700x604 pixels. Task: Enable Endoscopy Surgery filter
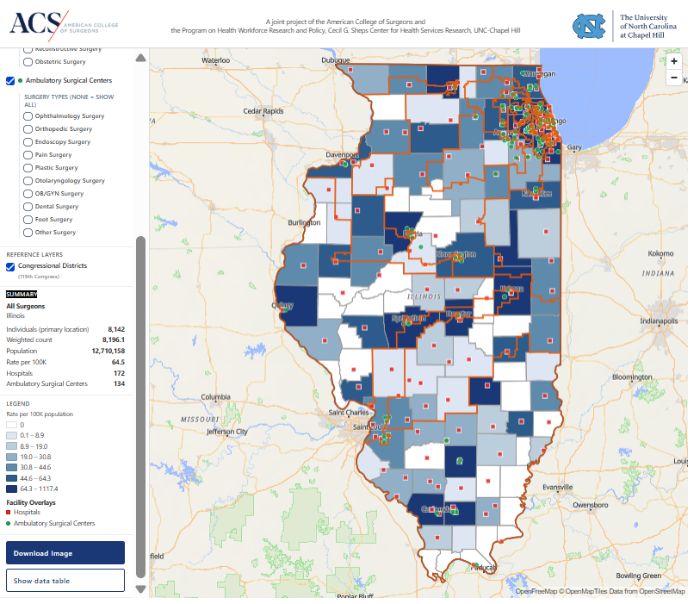(28, 142)
